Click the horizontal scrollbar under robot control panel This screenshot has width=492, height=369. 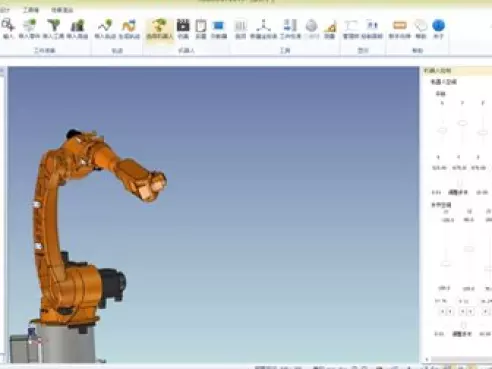tap(460, 359)
